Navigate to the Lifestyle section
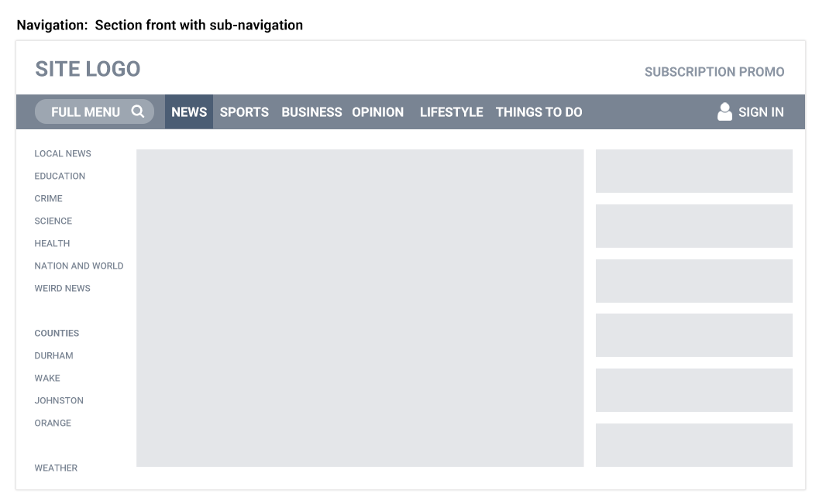Image resolution: width=819 pixels, height=504 pixels. (x=451, y=111)
